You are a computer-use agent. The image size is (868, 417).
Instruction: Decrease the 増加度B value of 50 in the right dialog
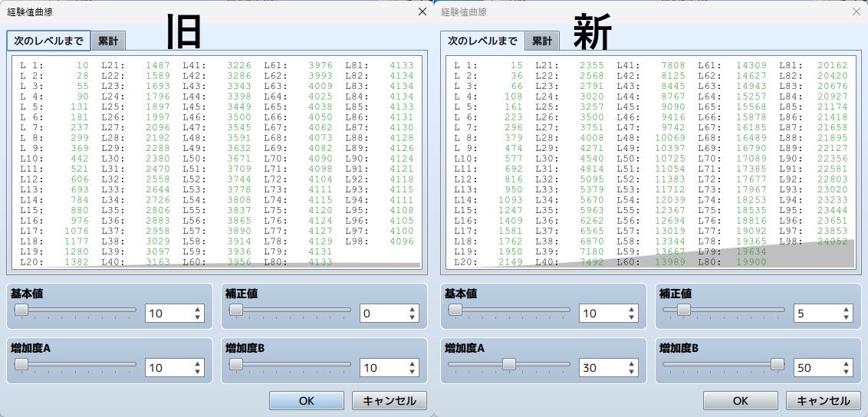click(846, 372)
